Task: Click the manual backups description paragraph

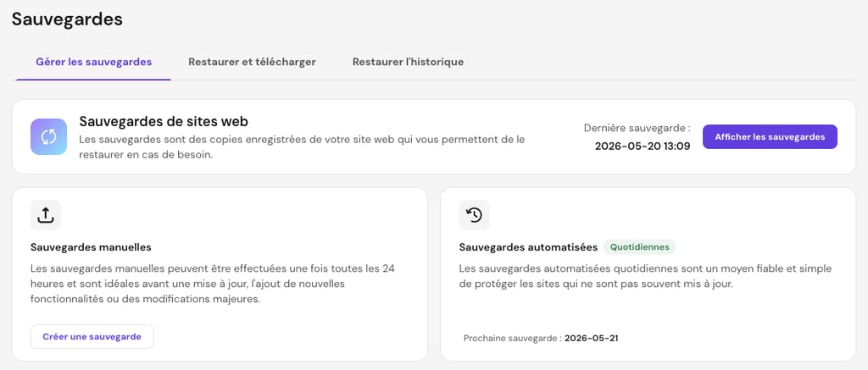Action: click(x=213, y=284)
